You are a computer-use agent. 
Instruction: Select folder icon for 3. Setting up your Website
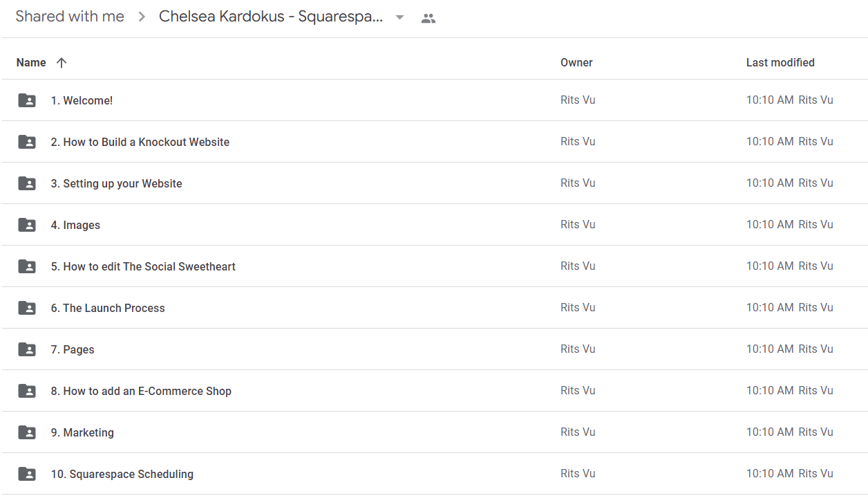pos(27,183)
